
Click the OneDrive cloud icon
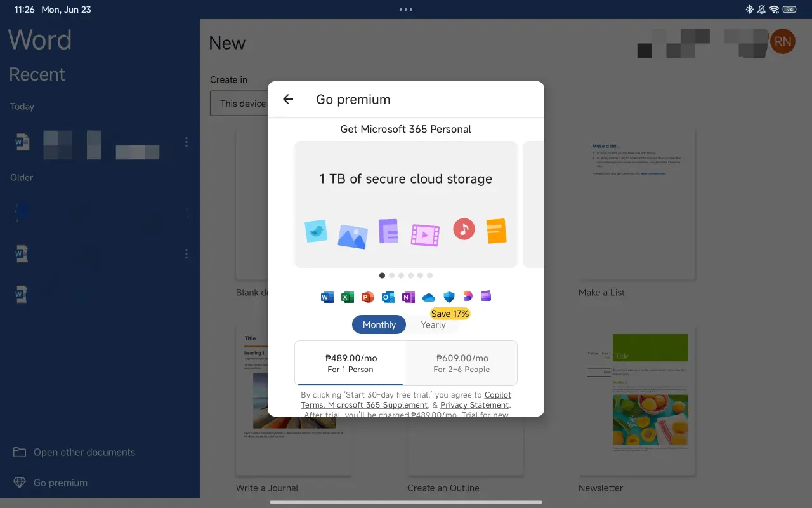(428, 297)
